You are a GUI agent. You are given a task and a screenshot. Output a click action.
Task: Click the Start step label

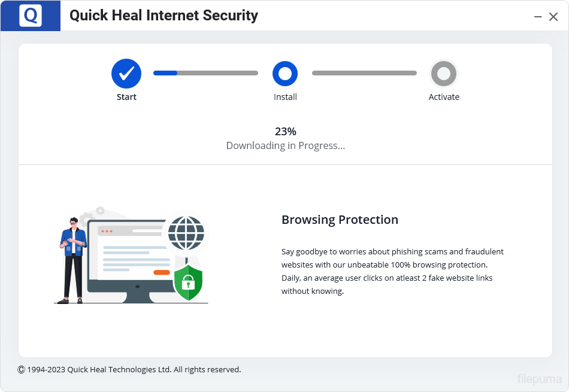click(x=126, y=97)
